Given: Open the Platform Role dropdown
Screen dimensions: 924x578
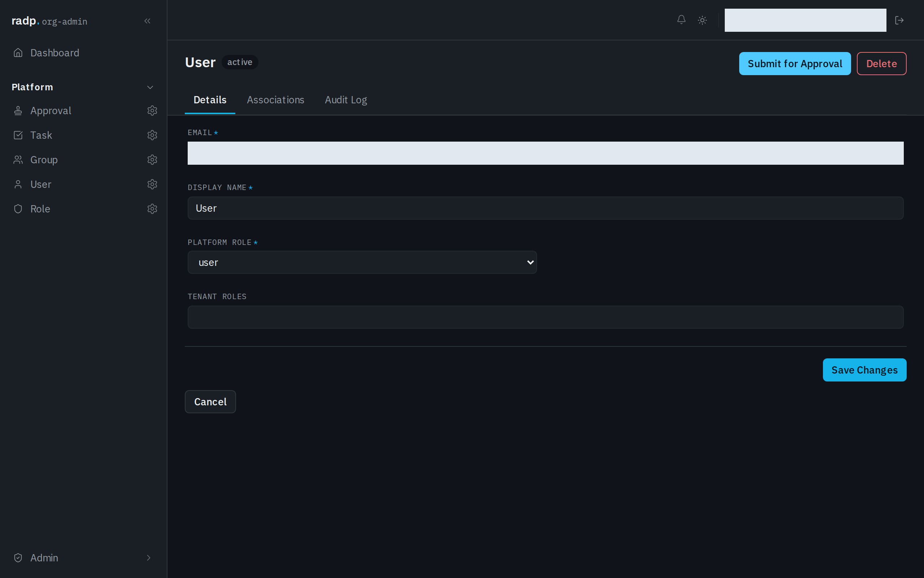Looking at the screenshot, I should tap(362, 262).
